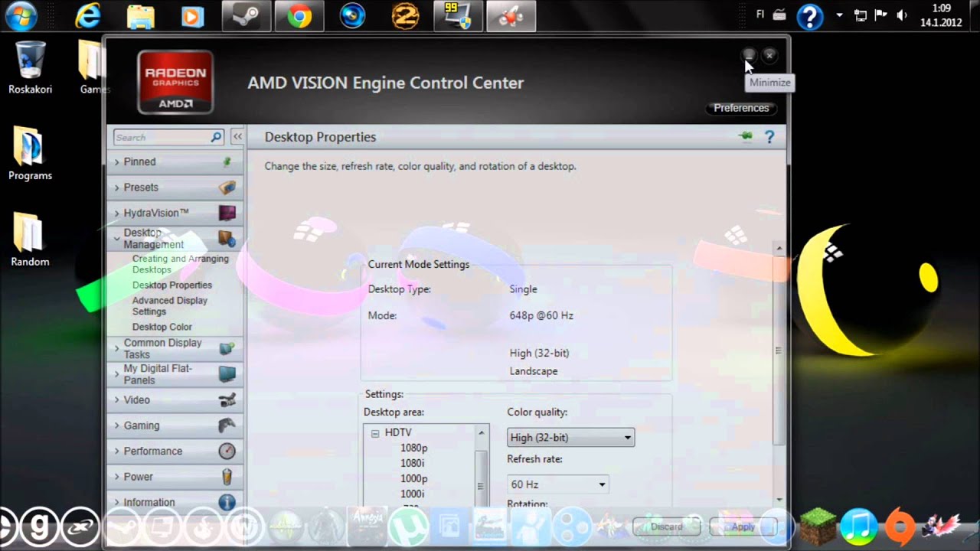Click the main panel vertical scrollbar
The height and width of the screenshot is (551, 980).
[x=779, y=373]
